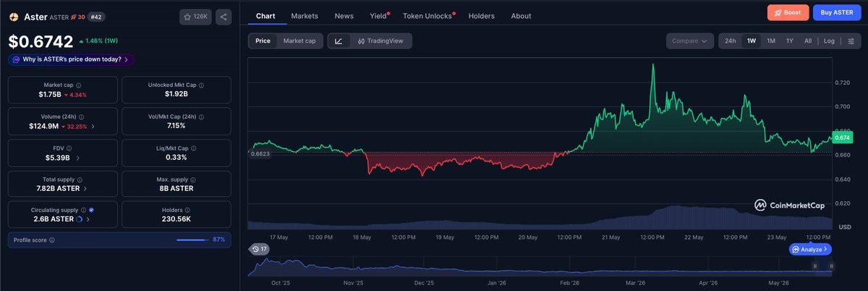Screen dimensions: 868x291
Task: Open the News tab
Action: [344, 16]
